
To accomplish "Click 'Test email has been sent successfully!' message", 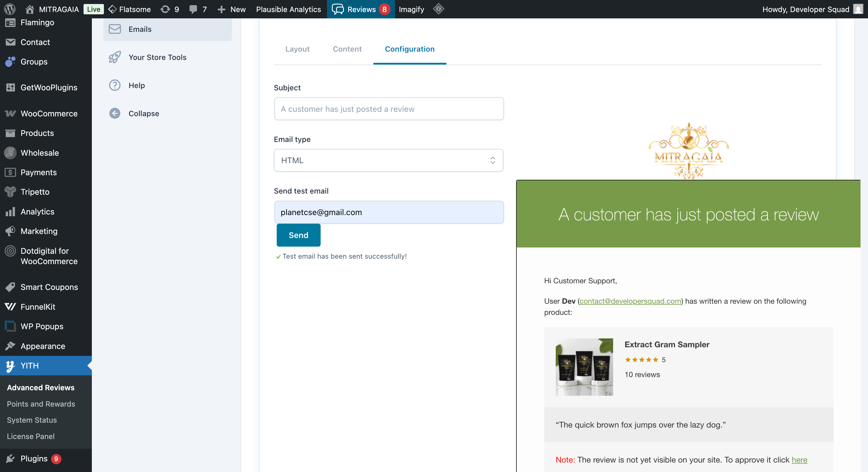I will (344, 256).
